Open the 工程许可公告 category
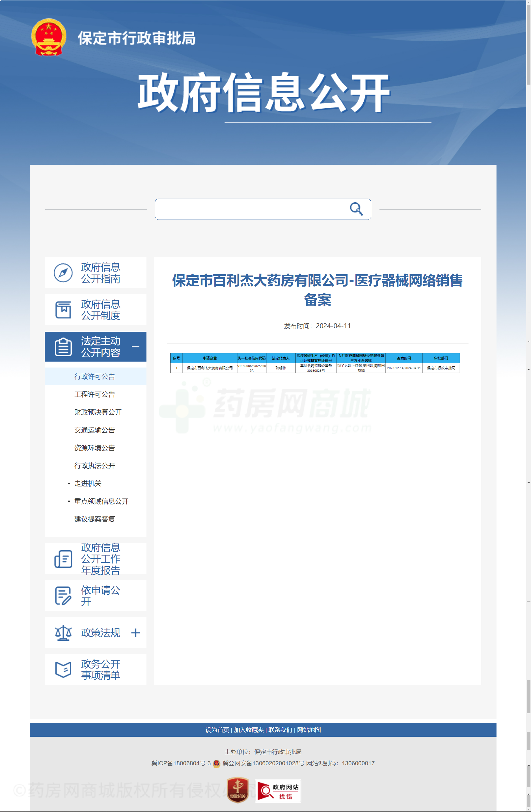531x812 pixels. pyautogui.click(x=95, y=394)
